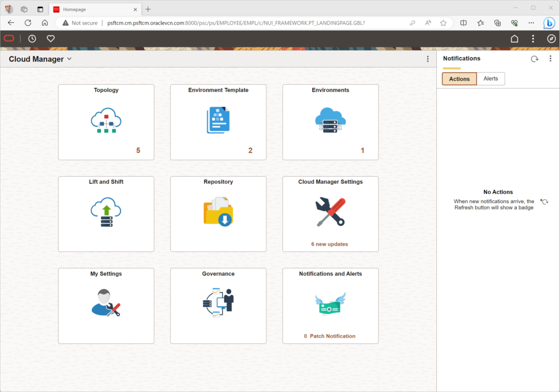Click the Environment Template tile title
The height and width of the screenshot is (392, 560).
[x=218, y=90]
